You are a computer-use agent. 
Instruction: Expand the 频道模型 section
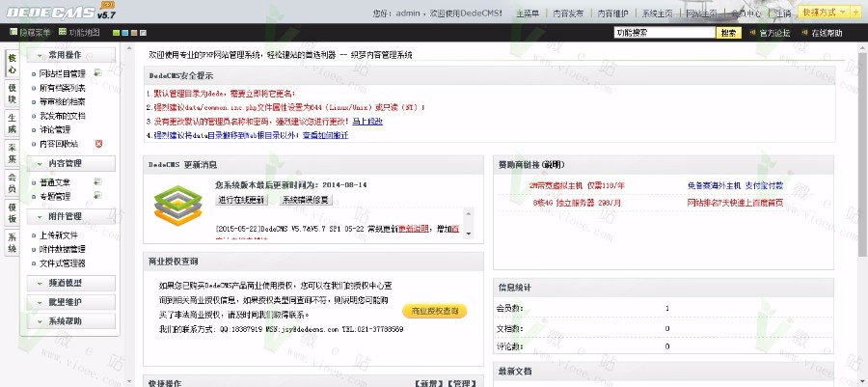coord(70,283)
